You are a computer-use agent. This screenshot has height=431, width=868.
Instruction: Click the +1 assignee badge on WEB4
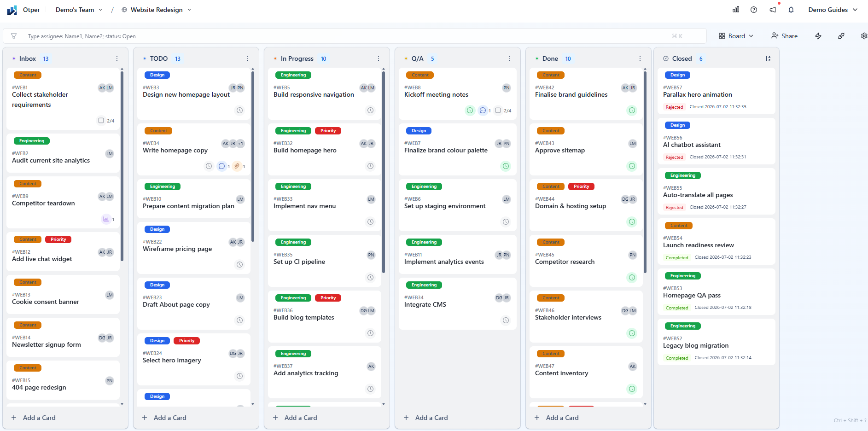click(x=240, y=143)
